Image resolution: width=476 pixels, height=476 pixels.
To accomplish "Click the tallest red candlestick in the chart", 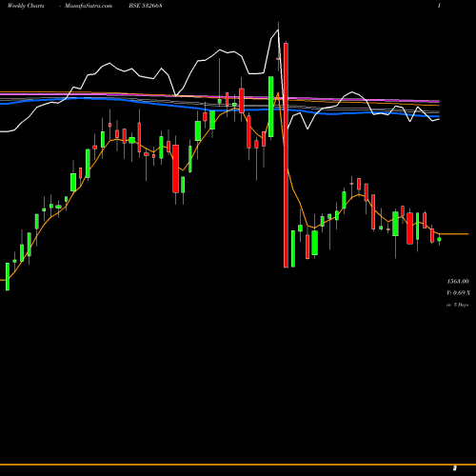I will click(286, 155).
